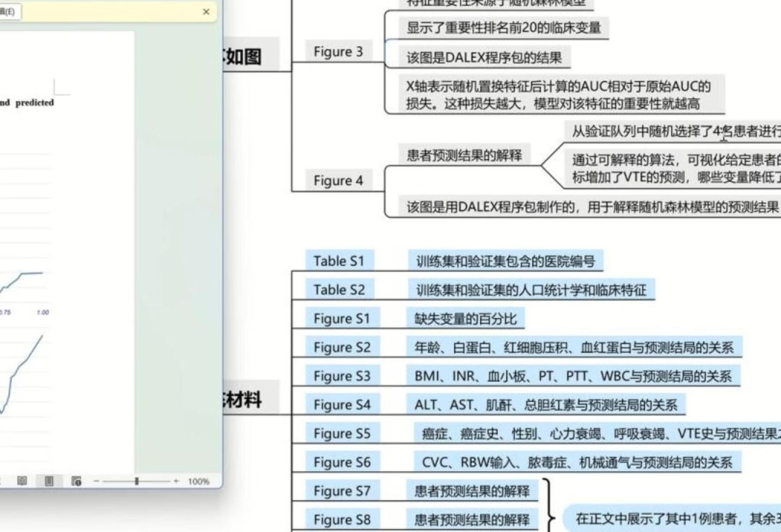Click '患者预测结果的解释' next to Figure S8
This screenshot has height=532, width=781.
point(472,519)
